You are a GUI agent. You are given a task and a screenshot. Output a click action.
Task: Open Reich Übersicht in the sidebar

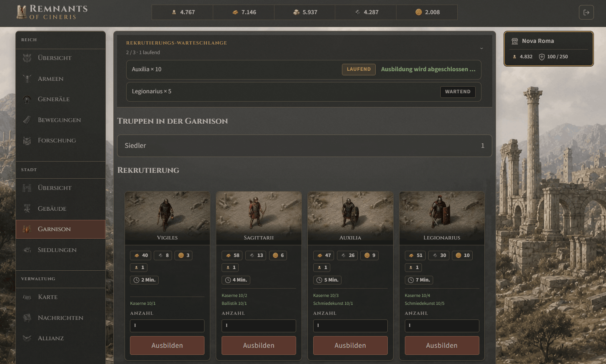(x=60, y=58)
